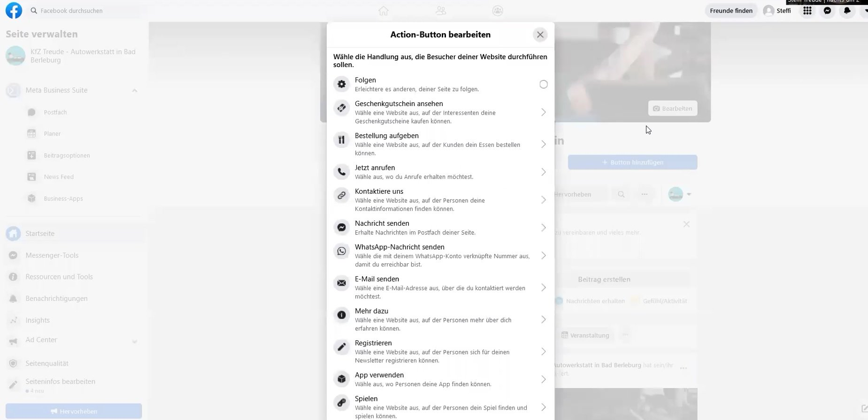Click Gefühl/Aktivität option
Screen dimensions: 868x420
coord(660,301)
